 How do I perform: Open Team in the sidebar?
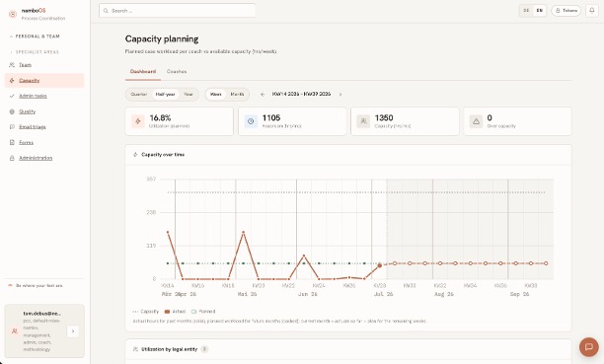tap(44, 65)
